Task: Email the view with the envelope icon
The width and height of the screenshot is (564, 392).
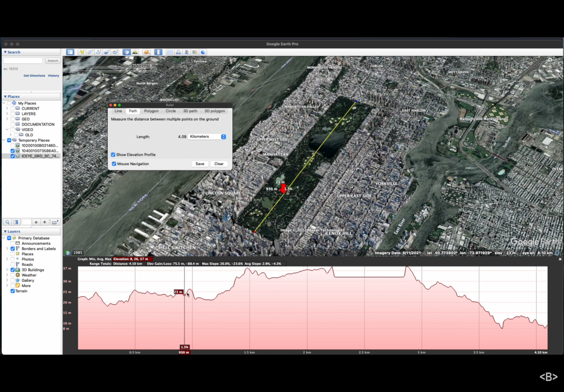Action: click(x=170, y=52)
